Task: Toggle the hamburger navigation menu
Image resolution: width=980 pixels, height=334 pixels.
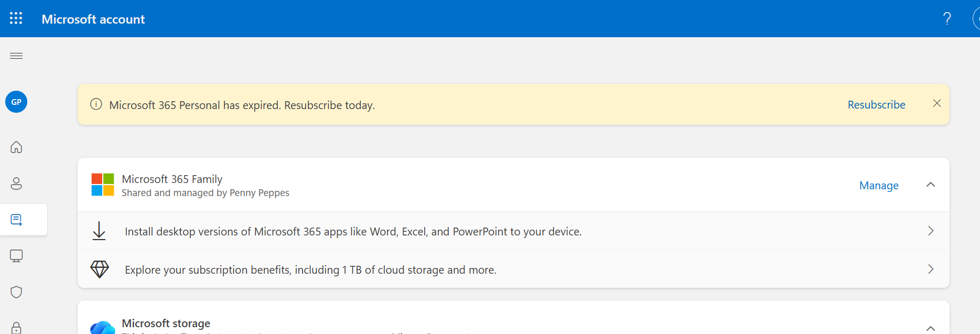Action: point(16,56)
